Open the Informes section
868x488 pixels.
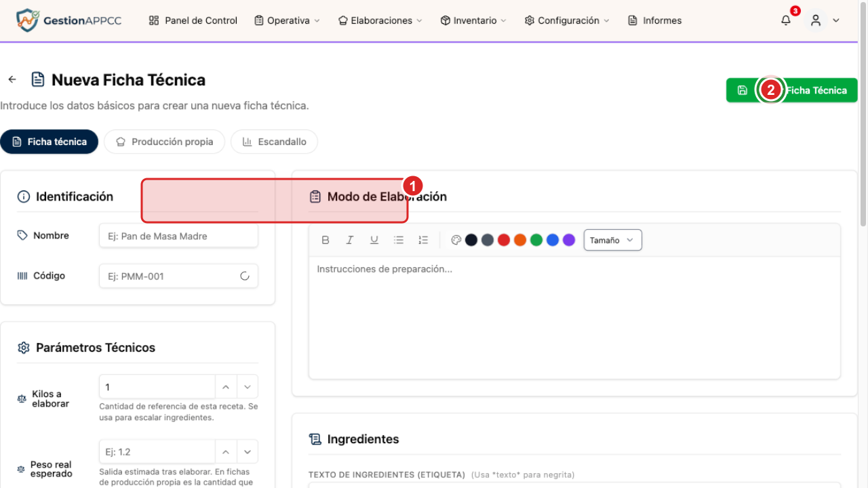(x=655, y=20)
